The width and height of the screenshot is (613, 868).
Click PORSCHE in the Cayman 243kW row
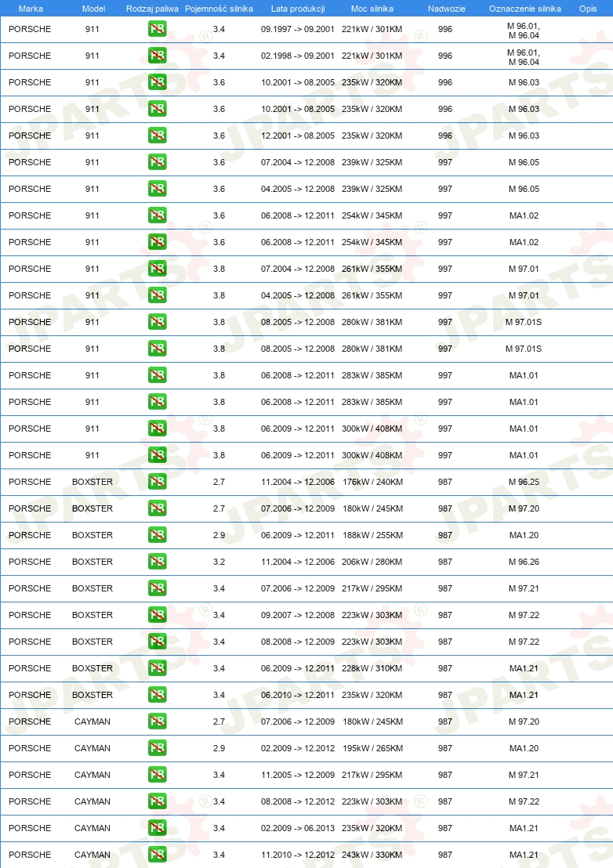coord(30,854)
